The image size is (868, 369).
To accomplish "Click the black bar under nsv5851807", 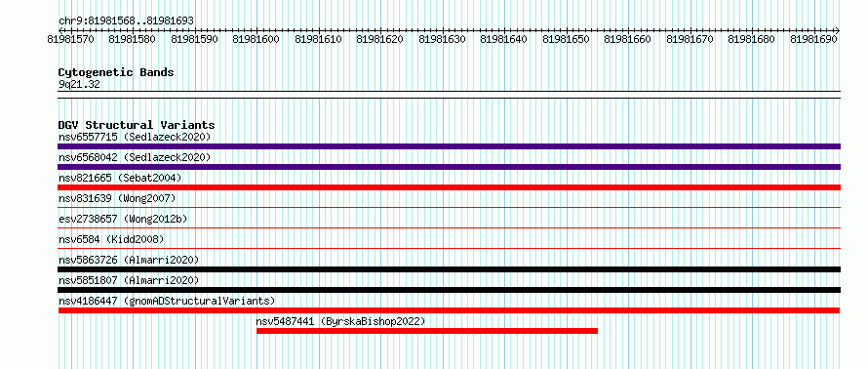I will [x=449, y=290].
